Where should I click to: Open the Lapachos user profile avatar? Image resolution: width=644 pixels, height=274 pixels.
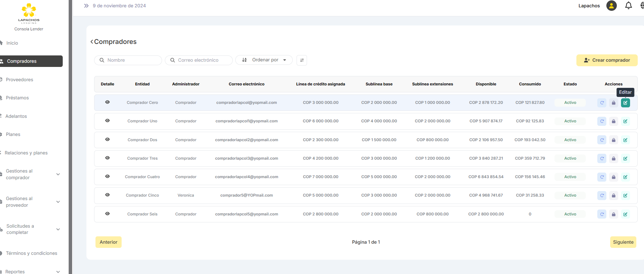[x=611, y=6]
